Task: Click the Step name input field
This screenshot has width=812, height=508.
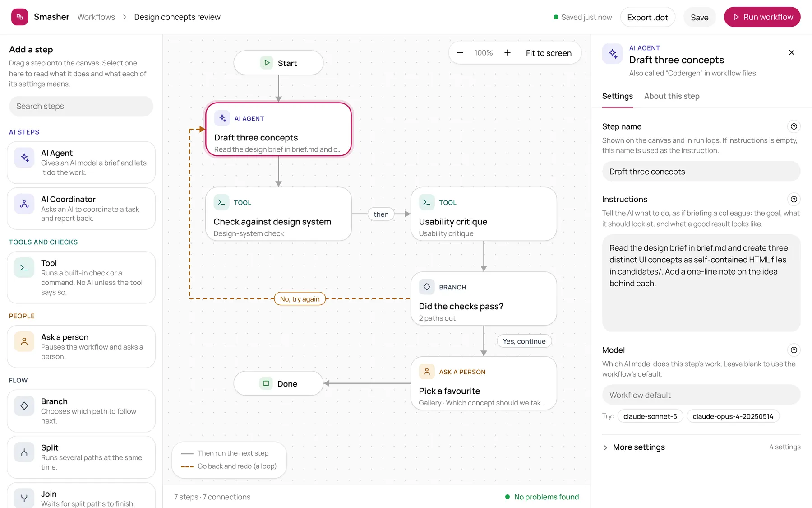Action: [x=701, y=172]
